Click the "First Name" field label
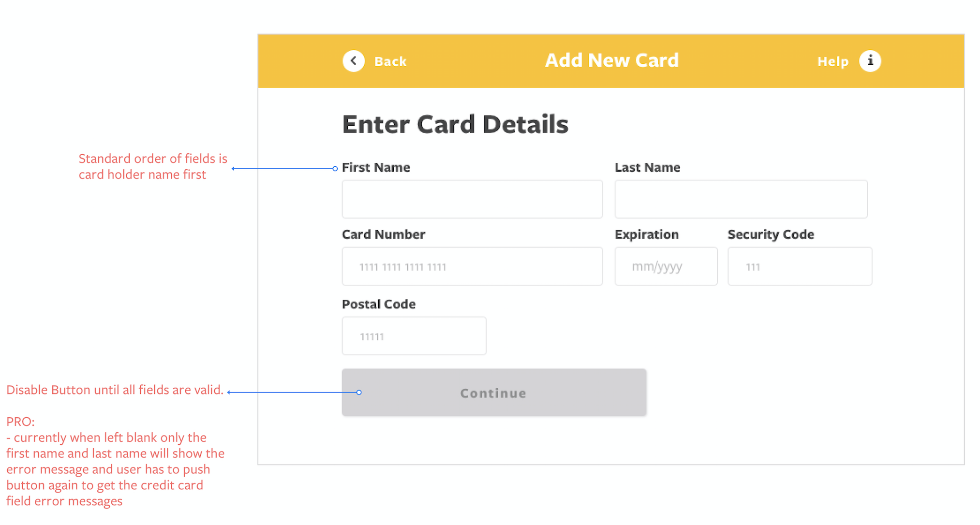Screen dimensions: 980x525 376,167
